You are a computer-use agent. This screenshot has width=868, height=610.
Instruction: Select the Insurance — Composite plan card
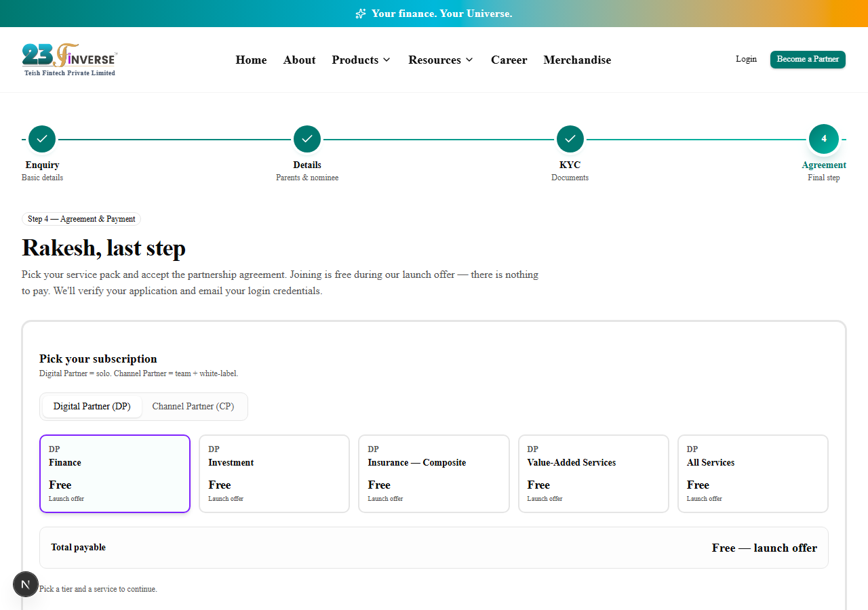pyautogui.click(x=434, y=474)
